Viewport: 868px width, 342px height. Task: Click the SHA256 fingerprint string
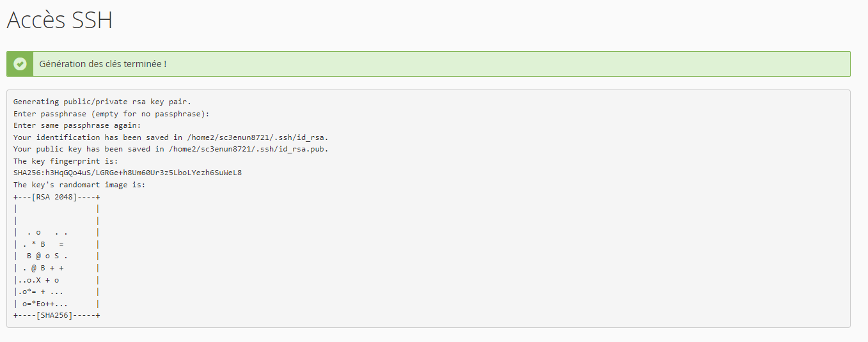tap(127, 173)
